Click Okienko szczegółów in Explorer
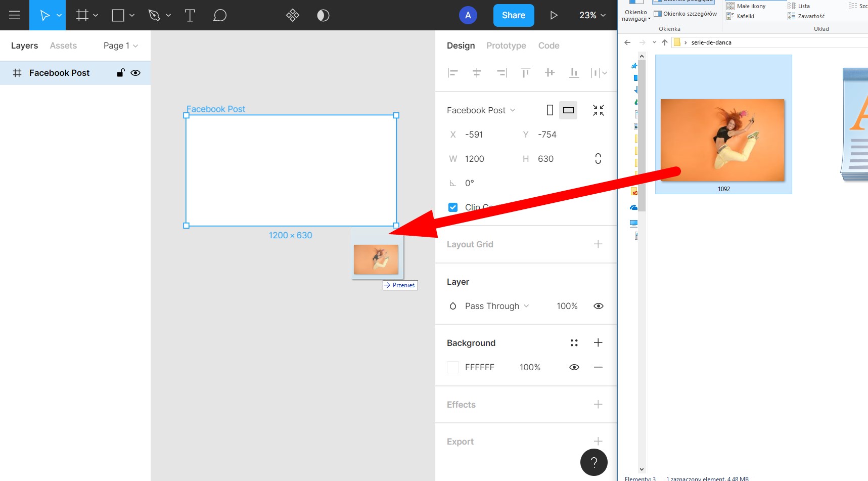Screen dimensions: 868x481 point(686,14)
